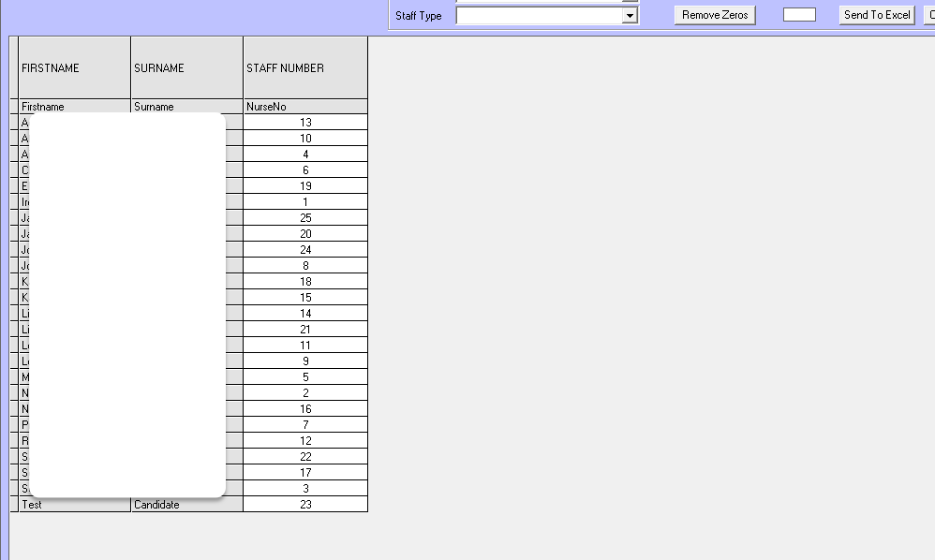This screenshot has width=935, height=560.
Task: Focus the small blank field beside Remove Zeros
Action: coord(799,15)
